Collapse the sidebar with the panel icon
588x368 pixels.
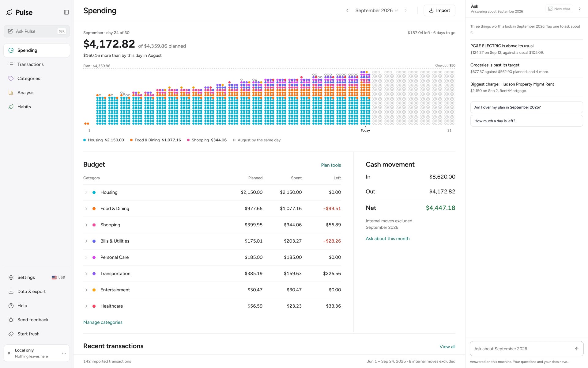66,12
